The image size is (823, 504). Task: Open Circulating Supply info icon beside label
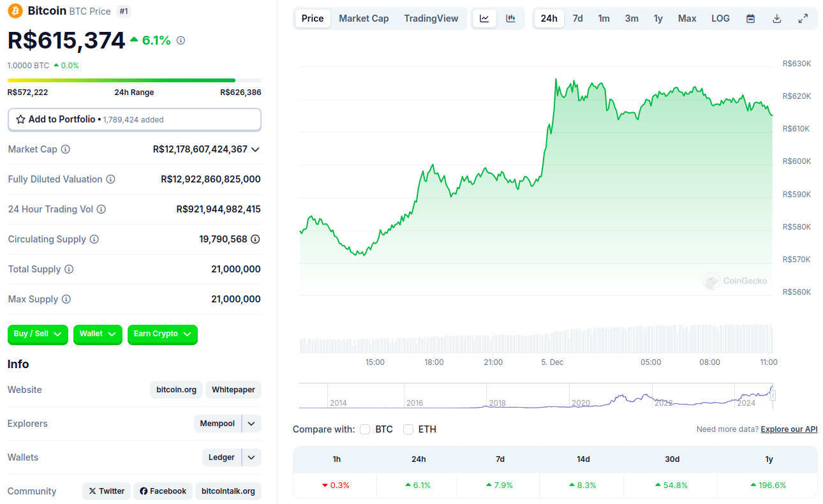click(94, 239)
